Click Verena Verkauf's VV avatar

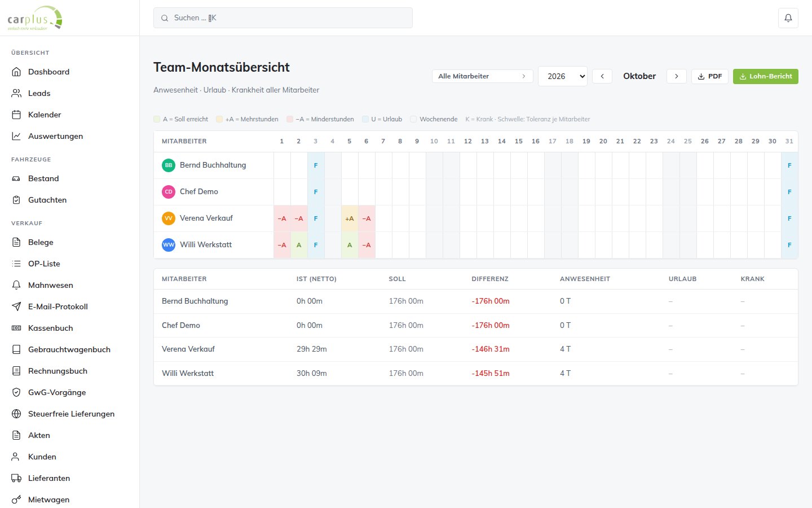(169, 218)
